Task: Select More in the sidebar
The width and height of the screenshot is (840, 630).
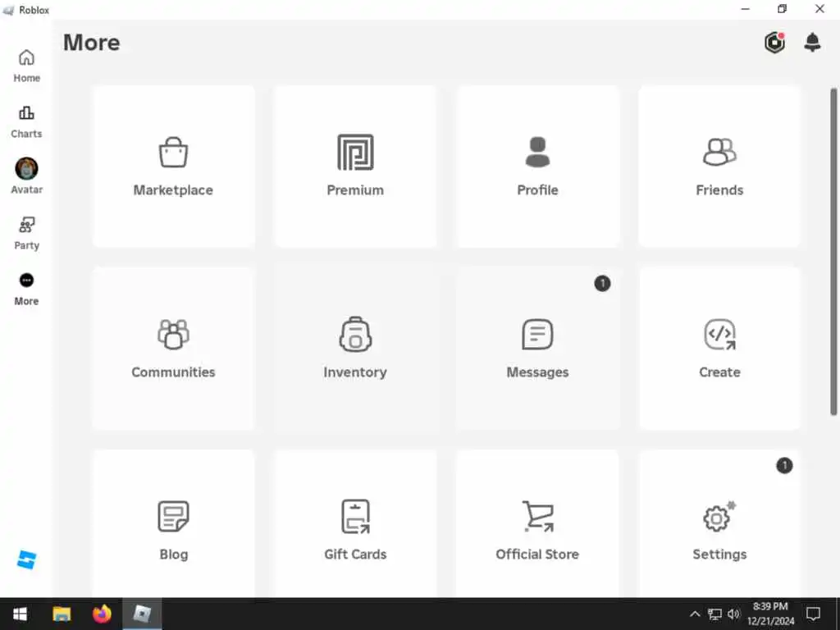Action: point(26,290)
